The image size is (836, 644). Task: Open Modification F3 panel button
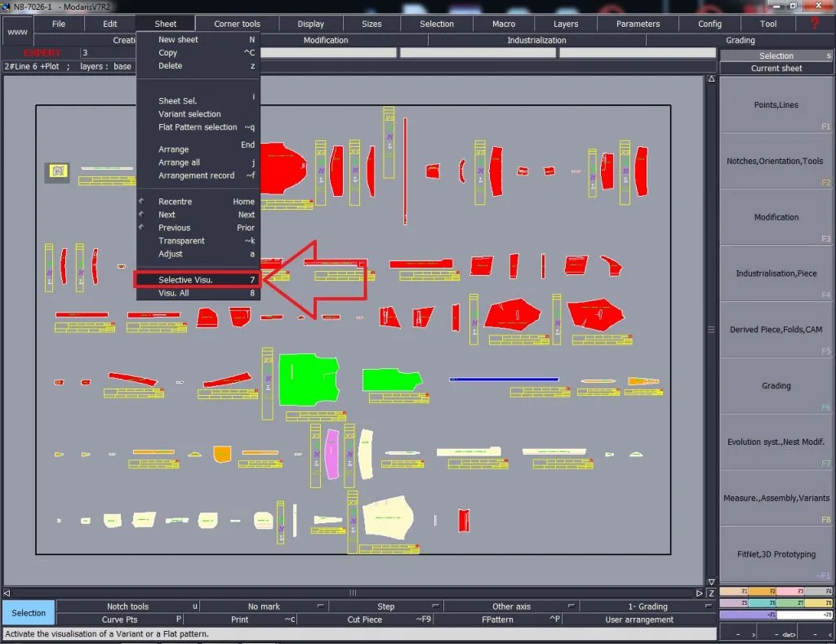[x=776, y=217]
